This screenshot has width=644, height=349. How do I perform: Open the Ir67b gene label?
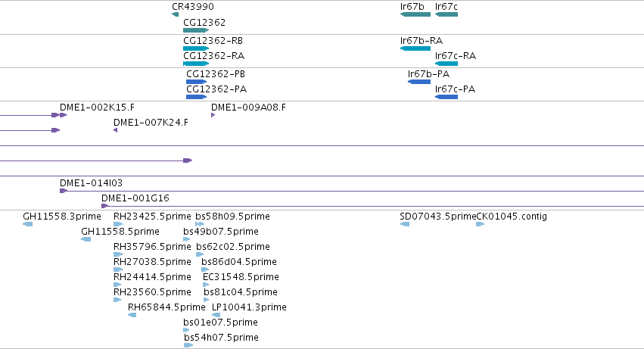click(x=412, y=7)
